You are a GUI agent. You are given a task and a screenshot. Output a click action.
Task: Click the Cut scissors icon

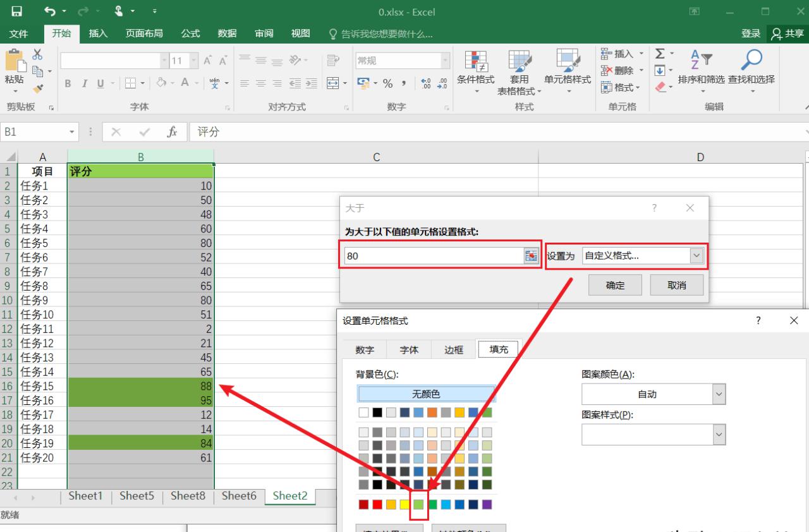tap(38, 54)
